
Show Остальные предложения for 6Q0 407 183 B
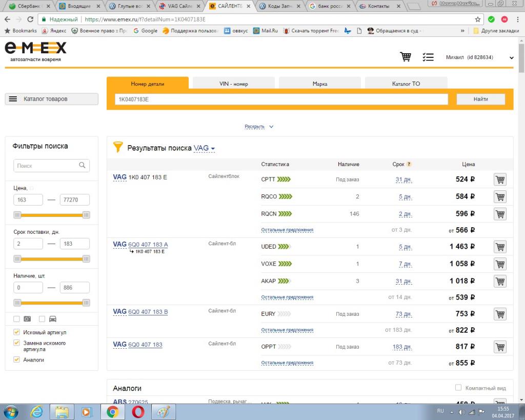(x=287, y=330)
